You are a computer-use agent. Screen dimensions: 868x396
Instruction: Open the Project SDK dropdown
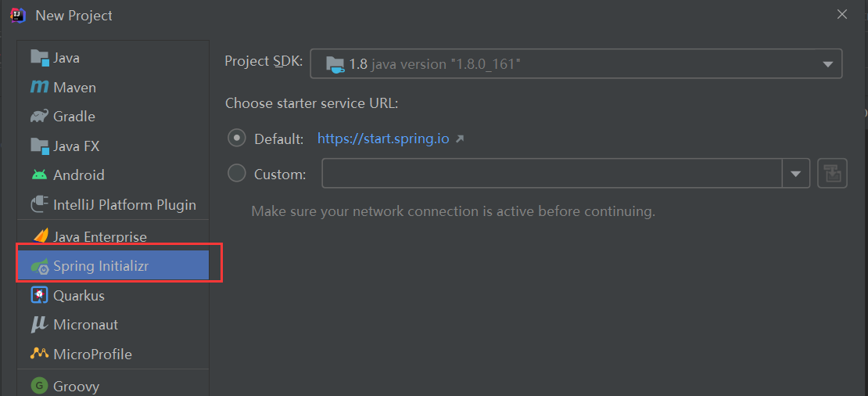pos(576,63)
